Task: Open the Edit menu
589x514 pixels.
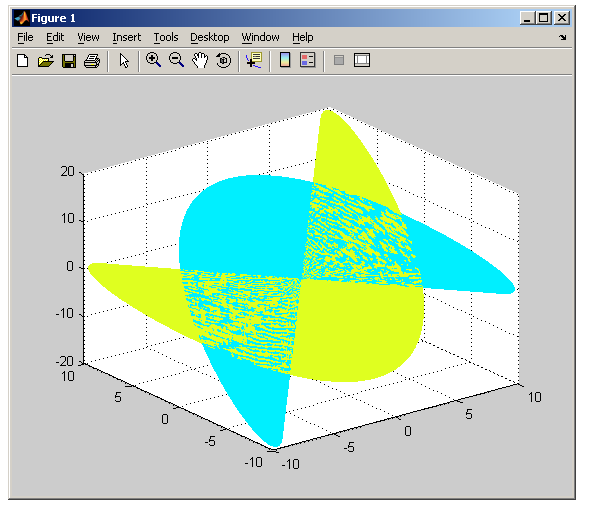Action: (55, 37)
